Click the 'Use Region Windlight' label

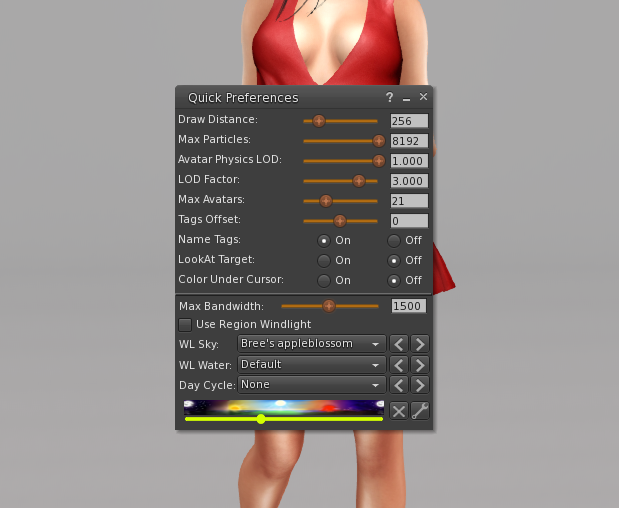point(253,324)
